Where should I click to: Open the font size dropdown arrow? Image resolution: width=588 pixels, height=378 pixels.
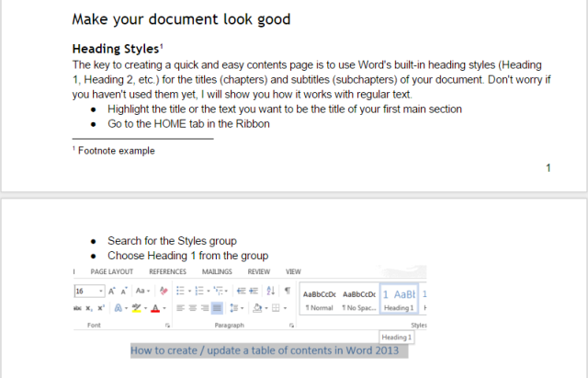(x=100, y=291)
